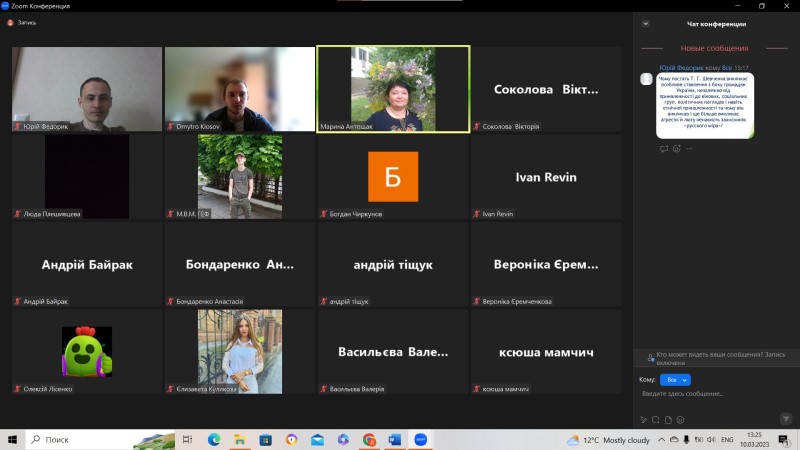
Task: Attach a file in the chat
Action: [670, 419]
